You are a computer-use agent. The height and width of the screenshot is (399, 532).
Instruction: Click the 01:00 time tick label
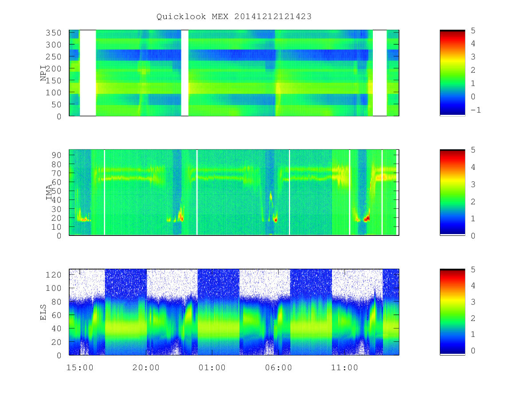click(x=212, y=368)
